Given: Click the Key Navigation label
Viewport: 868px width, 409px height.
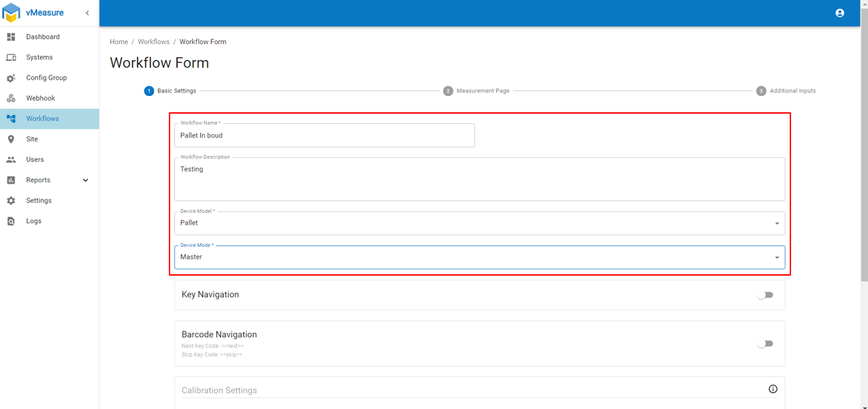Looking at the screenshot, I should coord(210,295).
